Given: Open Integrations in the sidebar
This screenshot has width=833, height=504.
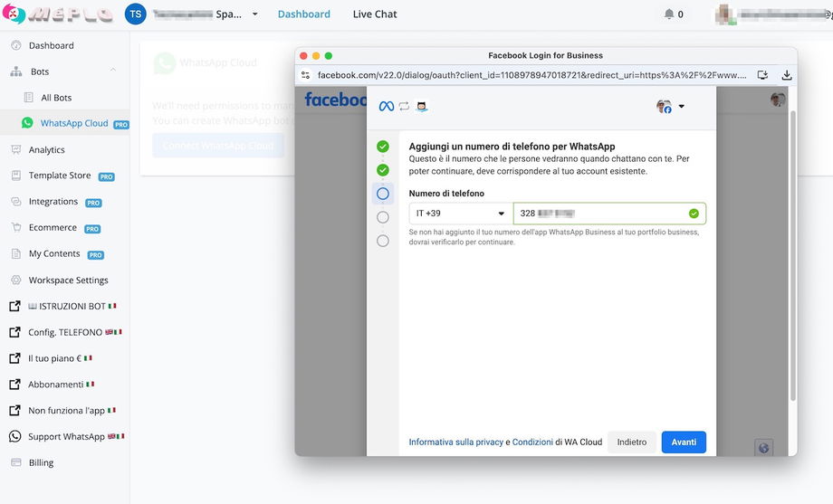Looking at the screenshot, I should [53, 201].
